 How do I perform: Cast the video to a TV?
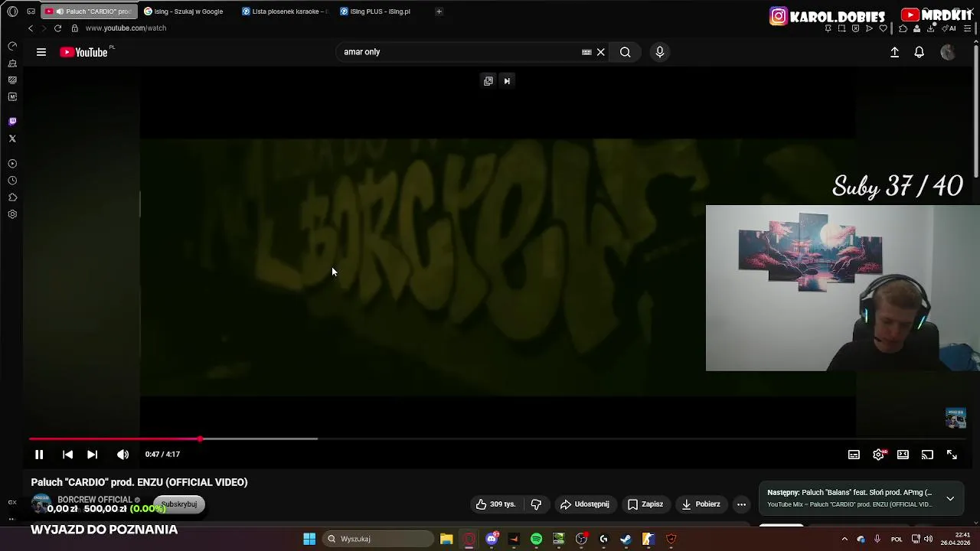[x=927, y=455]
